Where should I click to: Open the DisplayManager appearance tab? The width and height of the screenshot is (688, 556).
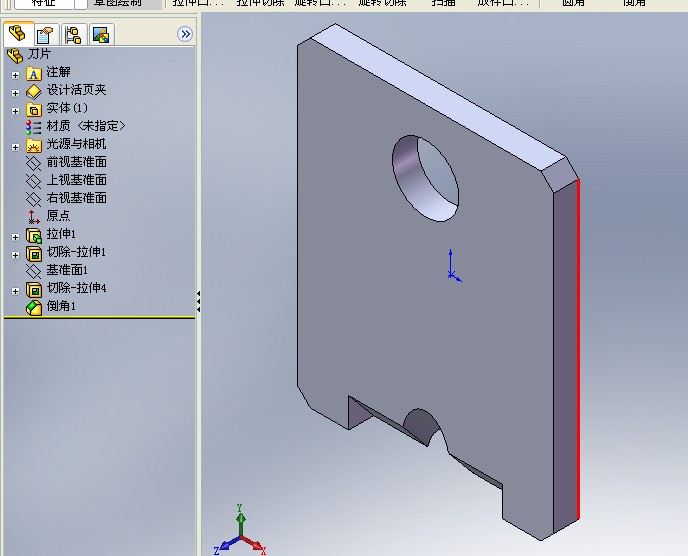coord(101,35)
